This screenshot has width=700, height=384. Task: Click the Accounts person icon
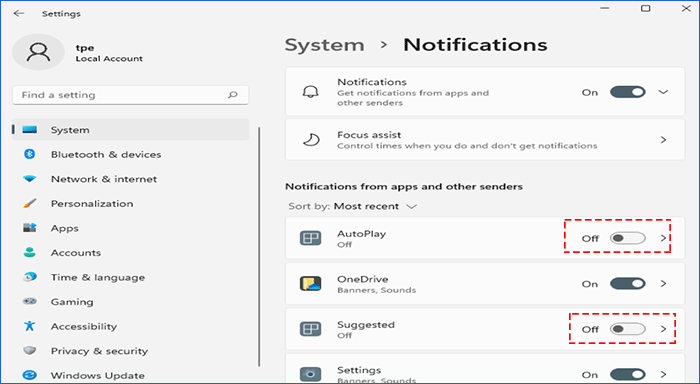pos(29,253)
